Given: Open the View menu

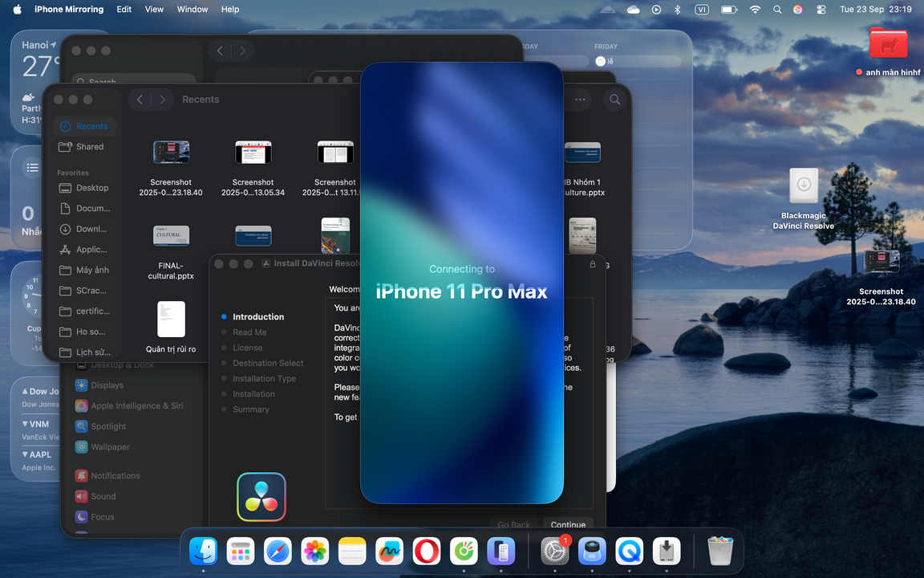Looking at the screenshot, I should pos(154,10).
